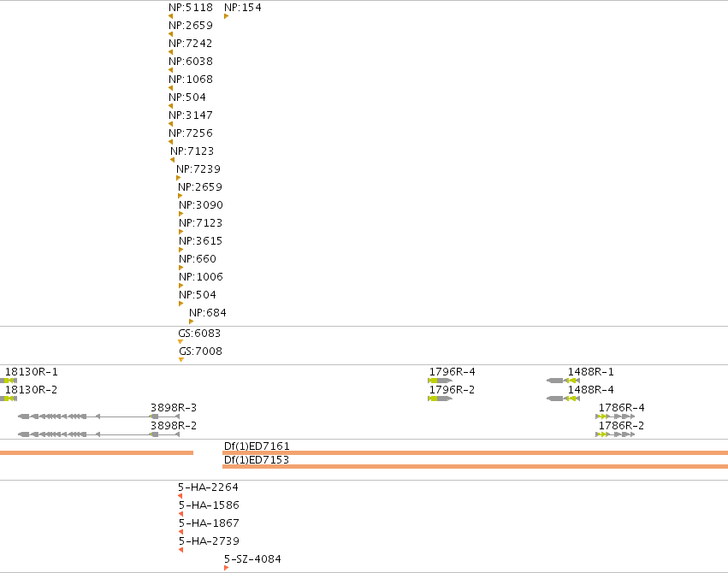Select the NP:1006 label text
The image size is (728, 573).
click(x=201, y=277)
